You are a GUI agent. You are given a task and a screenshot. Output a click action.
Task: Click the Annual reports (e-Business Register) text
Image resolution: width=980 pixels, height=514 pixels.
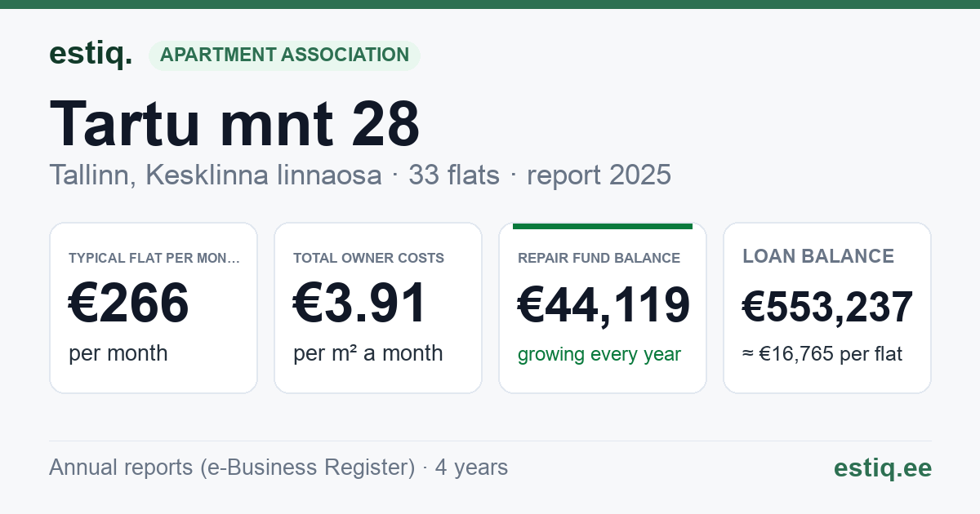pos(232,467)
